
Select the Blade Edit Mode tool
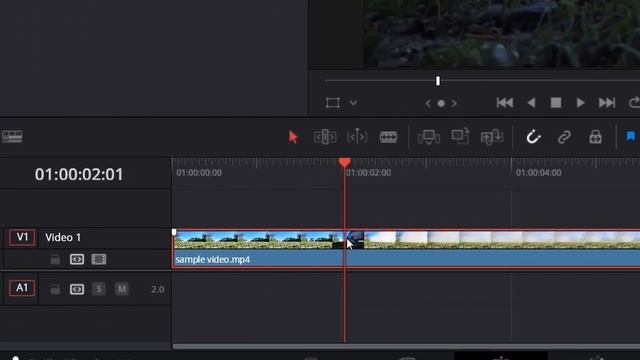click(388, 137)
